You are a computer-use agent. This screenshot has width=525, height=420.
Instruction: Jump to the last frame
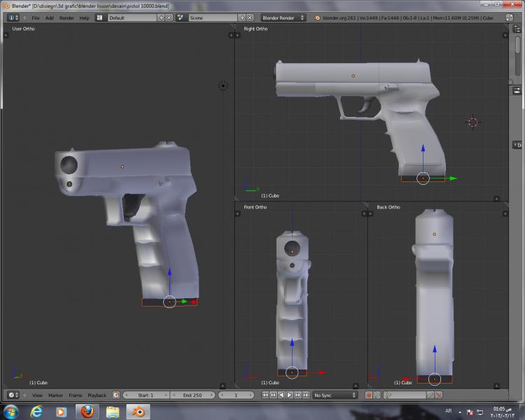[x=306, y=395]
